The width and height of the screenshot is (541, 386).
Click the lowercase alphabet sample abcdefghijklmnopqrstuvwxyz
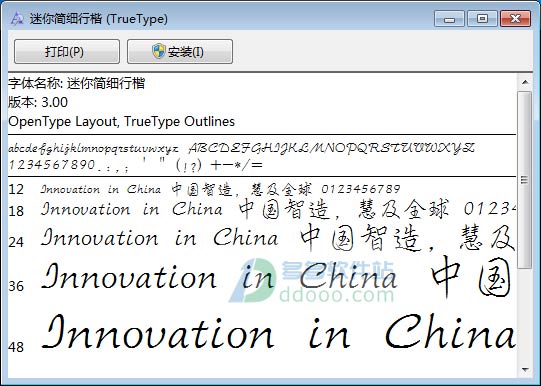click(93, 149)
